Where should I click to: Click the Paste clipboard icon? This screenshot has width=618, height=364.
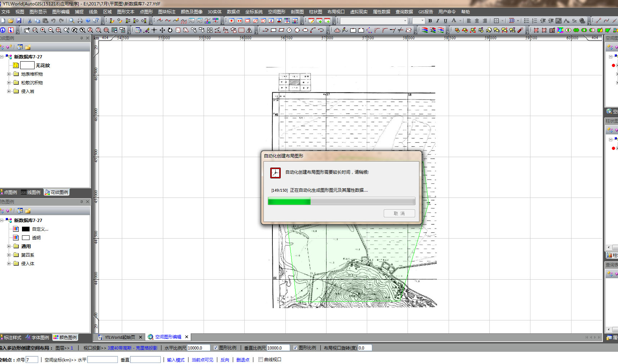[x=45, y=21]
